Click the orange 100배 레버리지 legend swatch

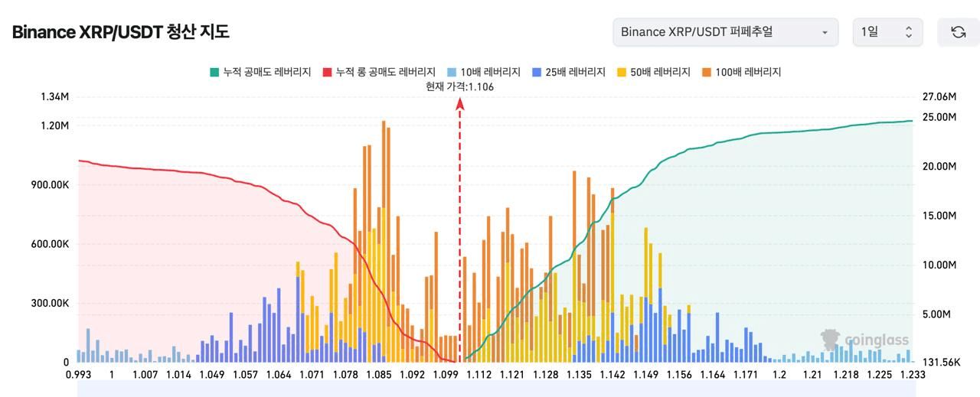coord(705,72)
